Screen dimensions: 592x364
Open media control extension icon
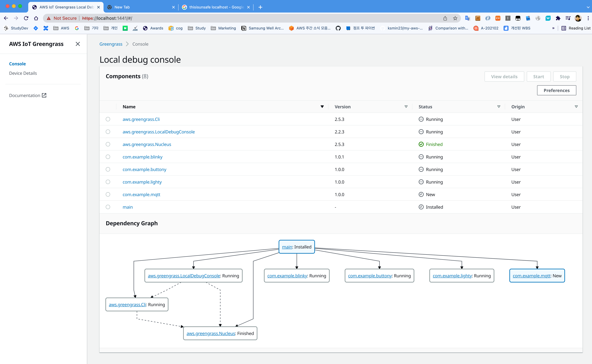tap(568, 18)
